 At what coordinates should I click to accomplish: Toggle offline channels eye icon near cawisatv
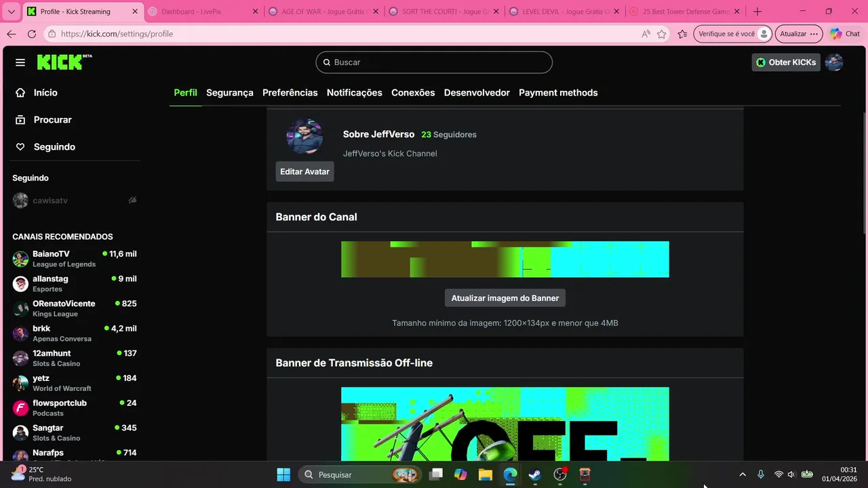132,201
